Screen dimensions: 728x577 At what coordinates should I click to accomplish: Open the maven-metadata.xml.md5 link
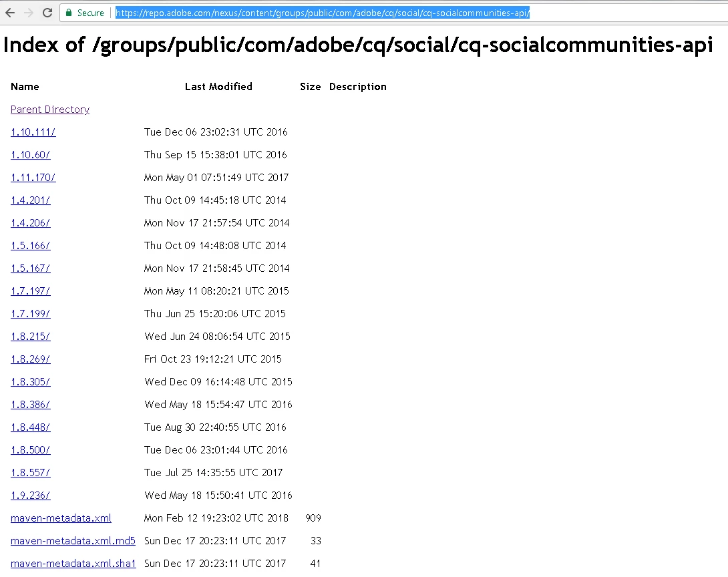73,541
